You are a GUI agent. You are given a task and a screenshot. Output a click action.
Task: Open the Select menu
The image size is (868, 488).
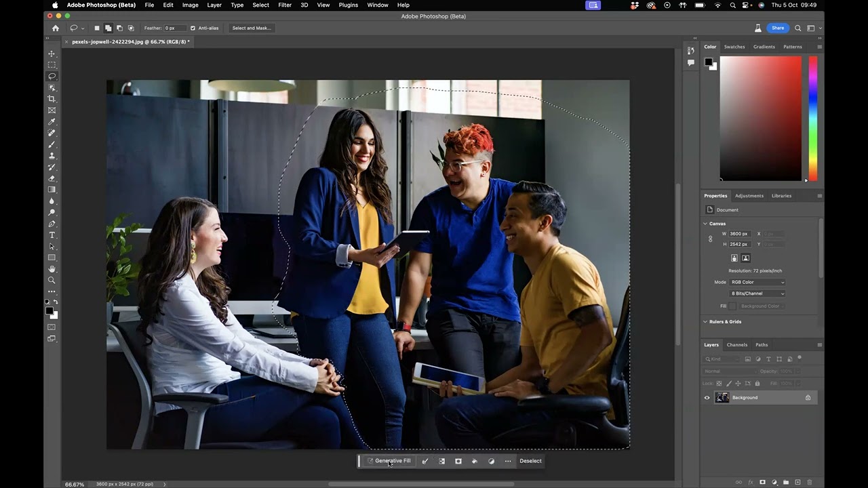(260, 5)
